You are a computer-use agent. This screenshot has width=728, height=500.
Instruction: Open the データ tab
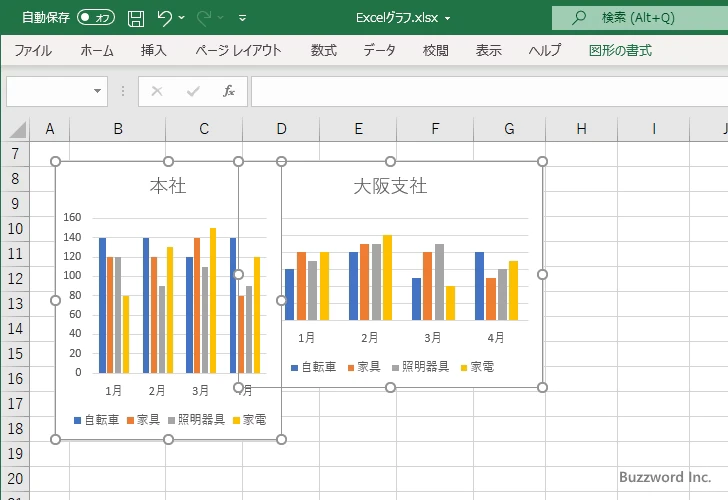coord(379,50)
